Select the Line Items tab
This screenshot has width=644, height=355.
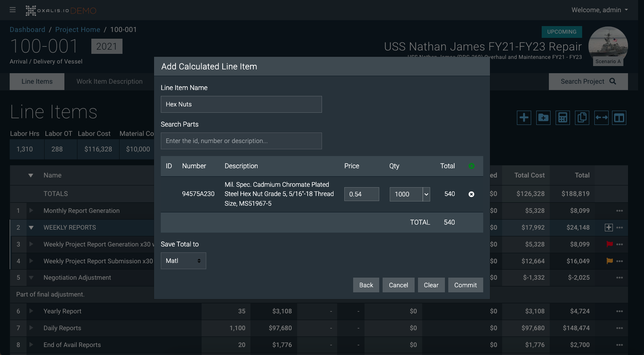click(x=37, y=82)
